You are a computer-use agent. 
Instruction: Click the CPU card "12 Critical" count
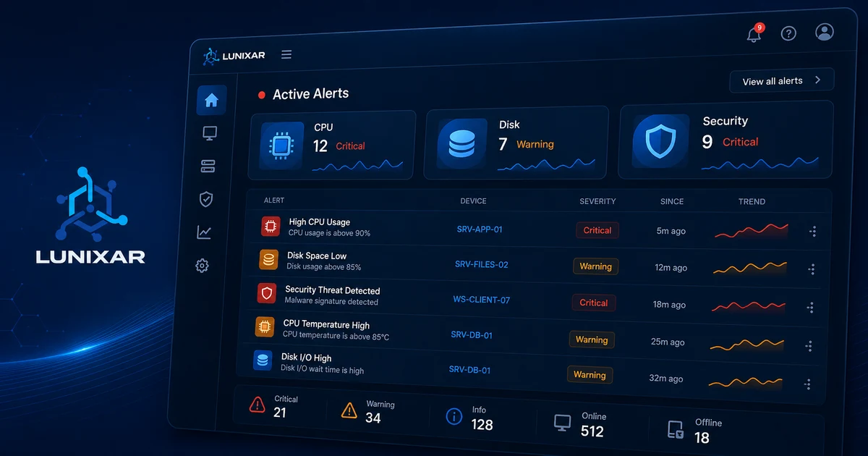(339, 146)
